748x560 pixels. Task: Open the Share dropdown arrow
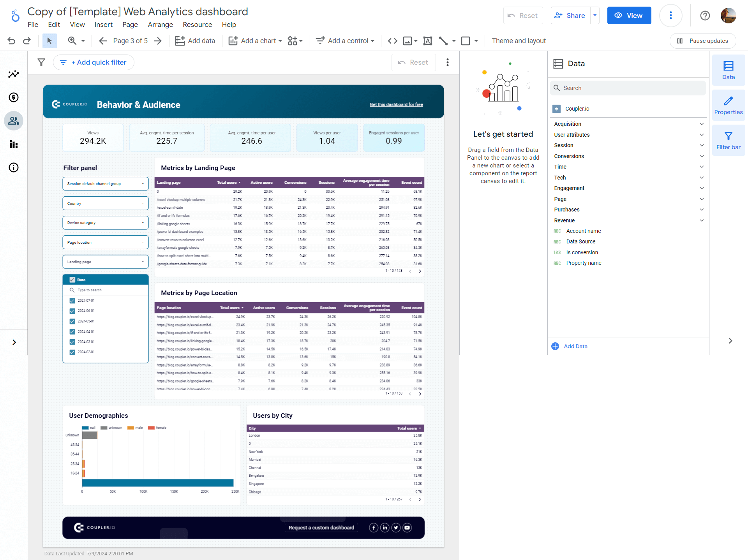595,16
